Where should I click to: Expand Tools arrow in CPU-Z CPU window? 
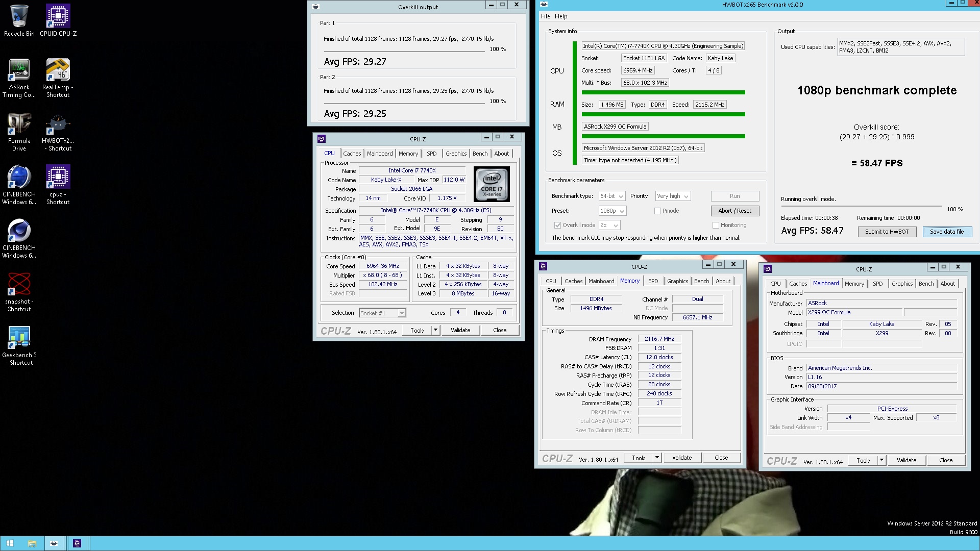click(435, 330)
